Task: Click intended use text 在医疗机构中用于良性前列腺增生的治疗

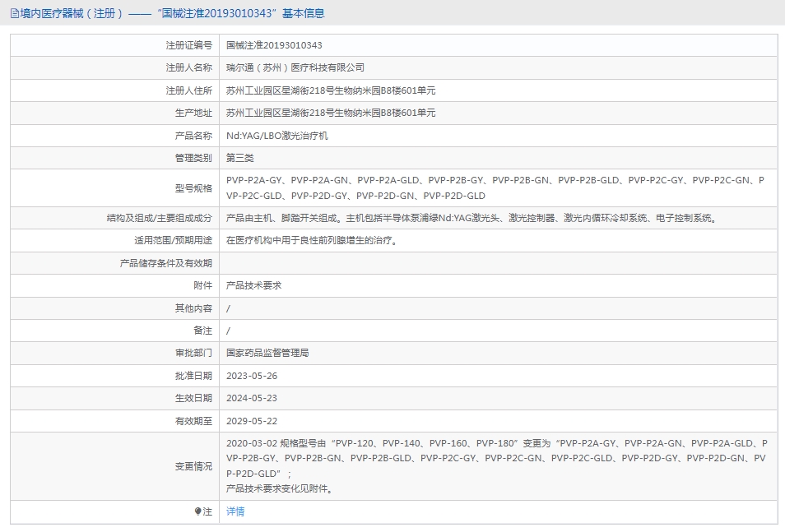Action: coord(313,241)
